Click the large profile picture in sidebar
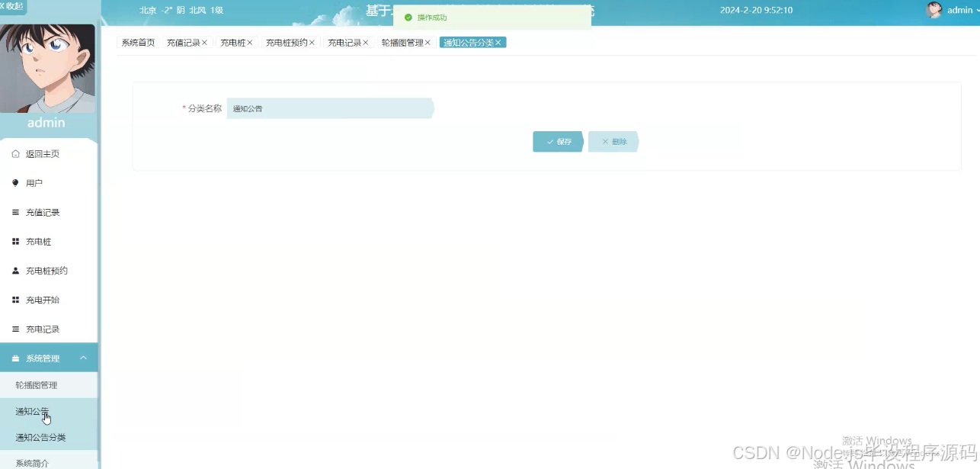 pos(47,69)
